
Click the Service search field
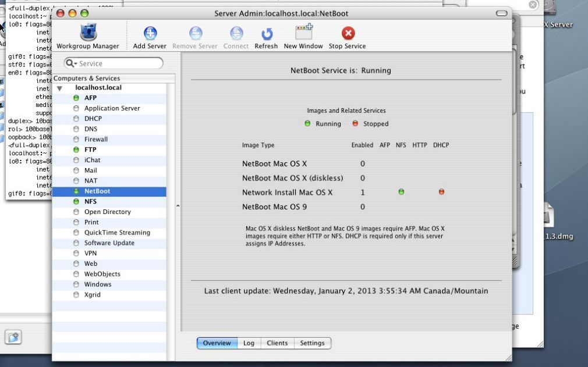(x=114, y=63)
